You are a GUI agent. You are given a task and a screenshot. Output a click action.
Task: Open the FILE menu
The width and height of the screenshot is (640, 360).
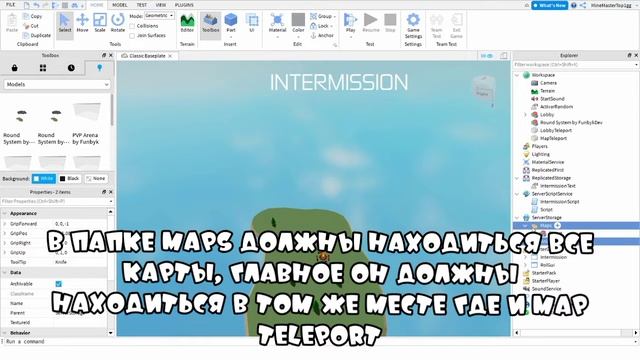(x=10, y=5)
